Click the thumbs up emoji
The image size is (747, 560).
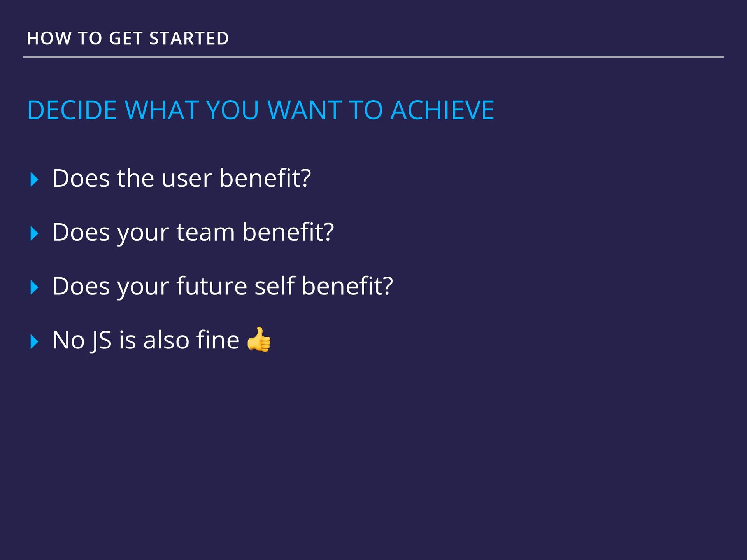(x=259, y=339)
